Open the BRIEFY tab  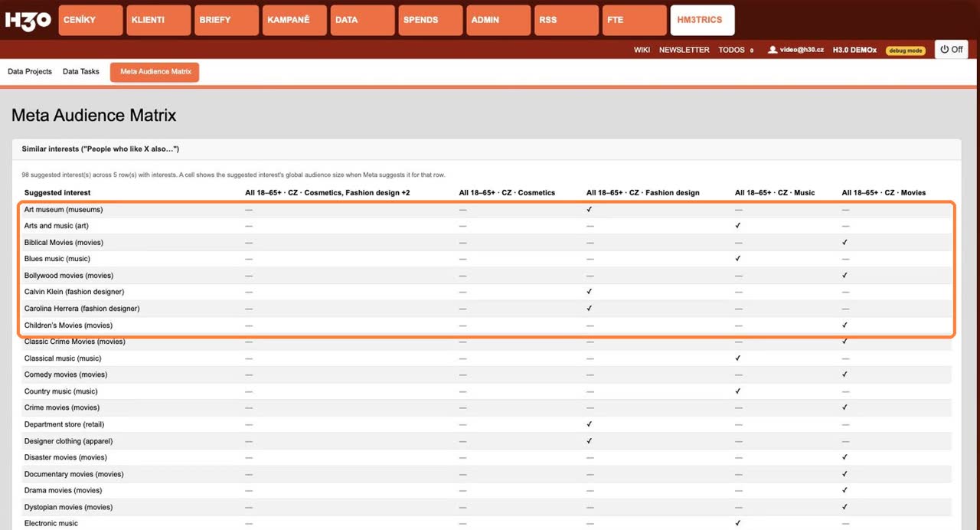click(x=227, y=20)
